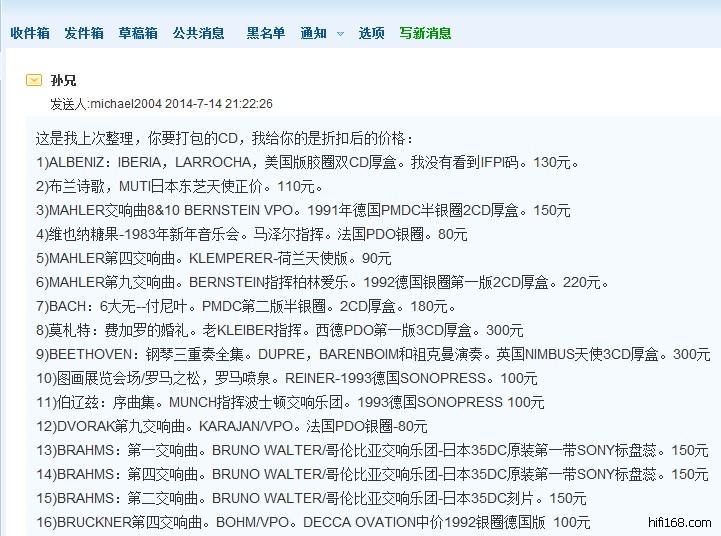The height and width of the screenshot is (536, 721).
Task: Open the 收件箱 inbox tab
Action: (x=30, y=33)
